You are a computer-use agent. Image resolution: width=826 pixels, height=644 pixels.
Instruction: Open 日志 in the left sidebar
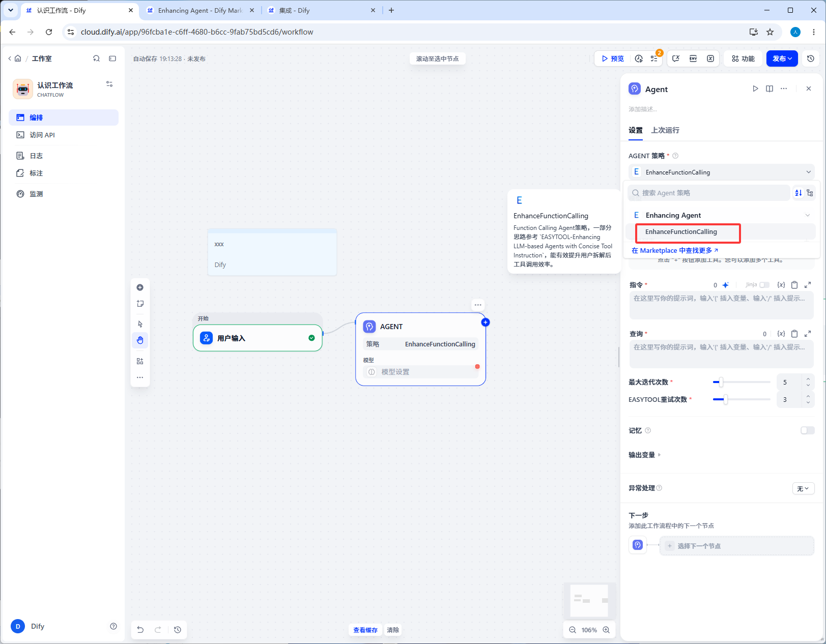click(x=64, y=156)
